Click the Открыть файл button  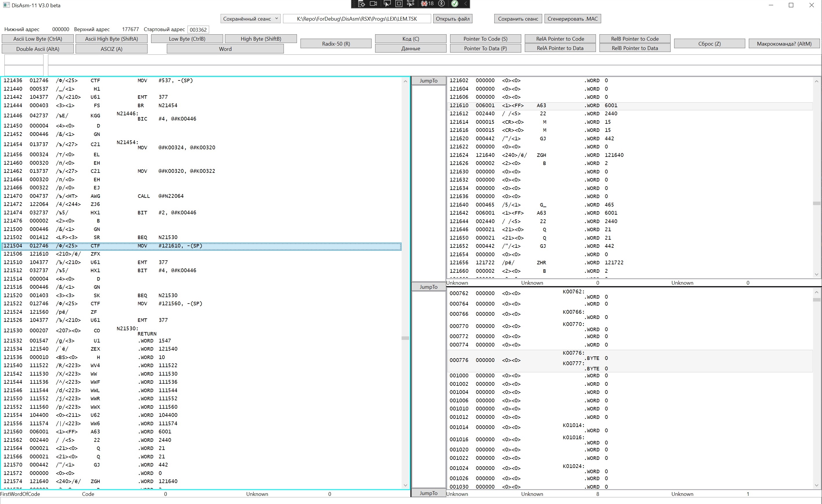(x=452, y=19)
